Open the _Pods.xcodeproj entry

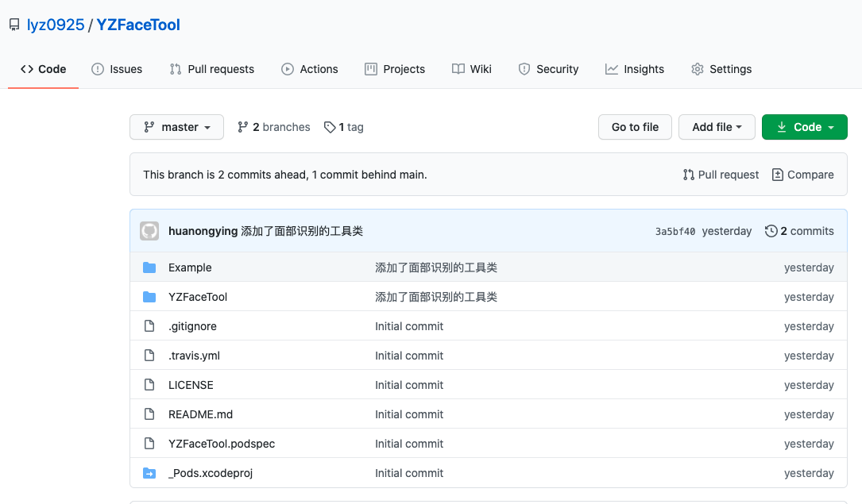pyautogui.click(x=211, y=473)
